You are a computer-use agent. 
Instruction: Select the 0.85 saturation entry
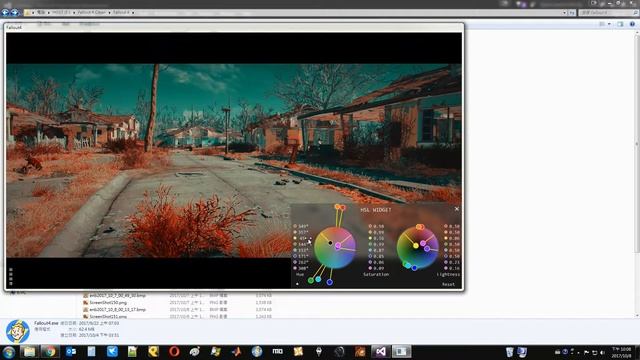pyautogui.click(x=376, y=256)
